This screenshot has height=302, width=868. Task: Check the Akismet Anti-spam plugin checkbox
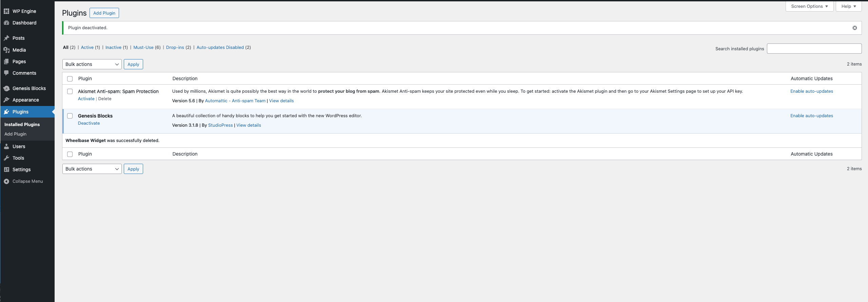point(70,91)
